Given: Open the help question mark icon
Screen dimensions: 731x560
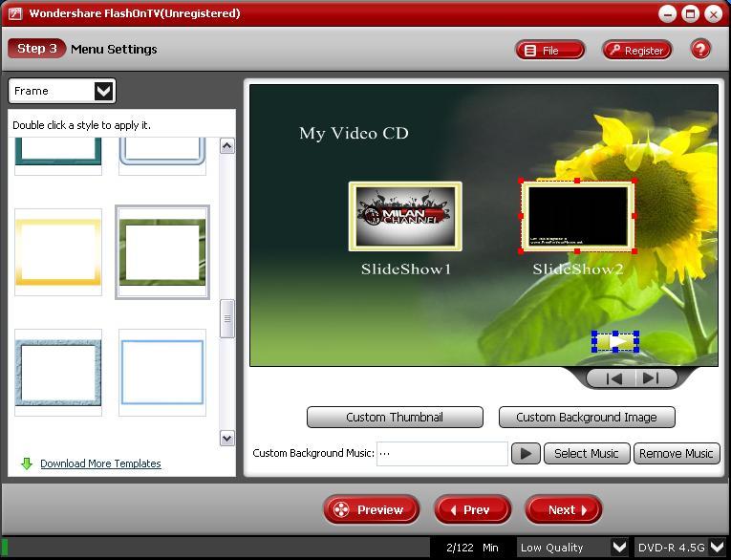Looking at the screenshot, I should [x=700, y=49].
